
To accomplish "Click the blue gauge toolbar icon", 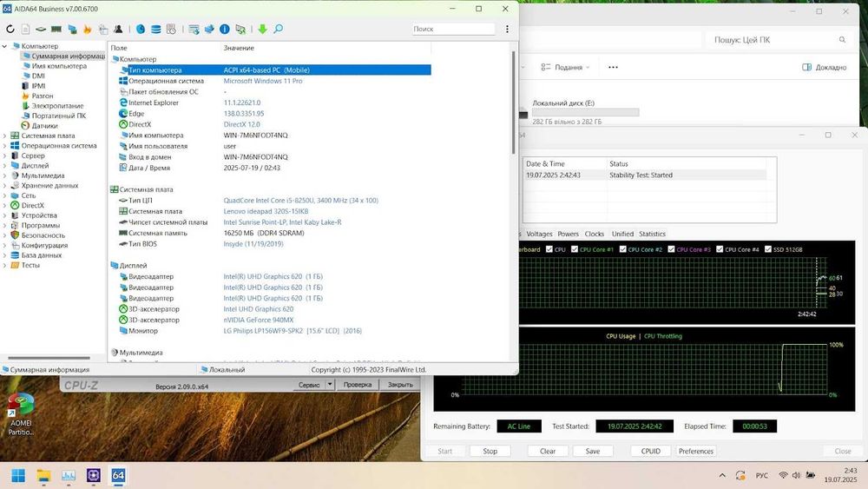I will click(141, 29).
